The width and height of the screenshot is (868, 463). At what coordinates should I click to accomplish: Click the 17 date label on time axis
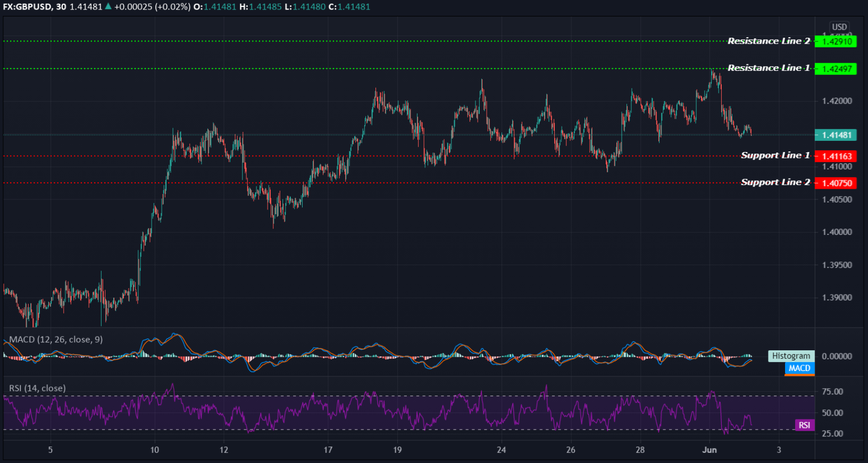pos(328,450)
